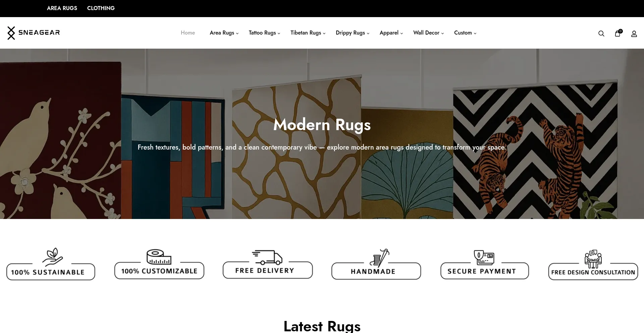This screenshot has height=333, width=644.
Task: Open the search magnifier icon
Action: pos(601,34)
